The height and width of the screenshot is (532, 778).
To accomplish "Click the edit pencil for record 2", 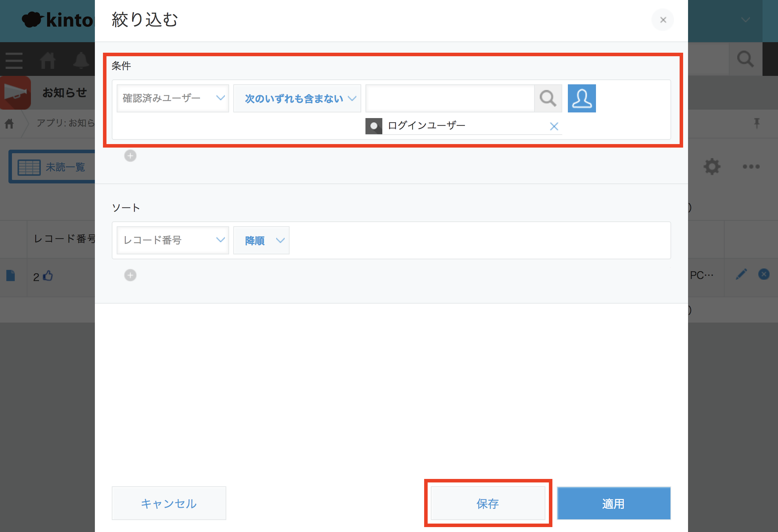I will point(741,274).
